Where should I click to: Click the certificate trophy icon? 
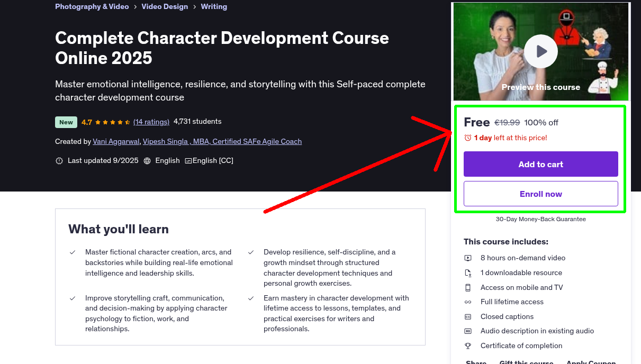point(468,346)
